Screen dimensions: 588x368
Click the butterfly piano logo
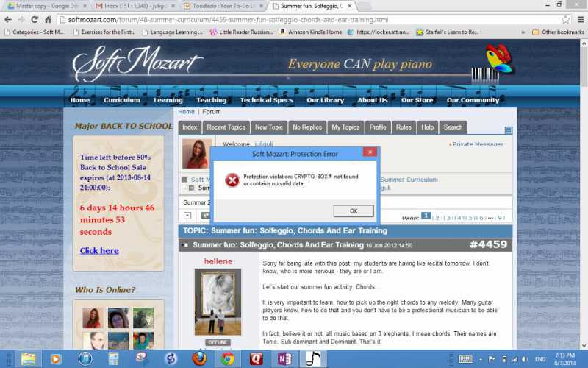pos(492,64)
